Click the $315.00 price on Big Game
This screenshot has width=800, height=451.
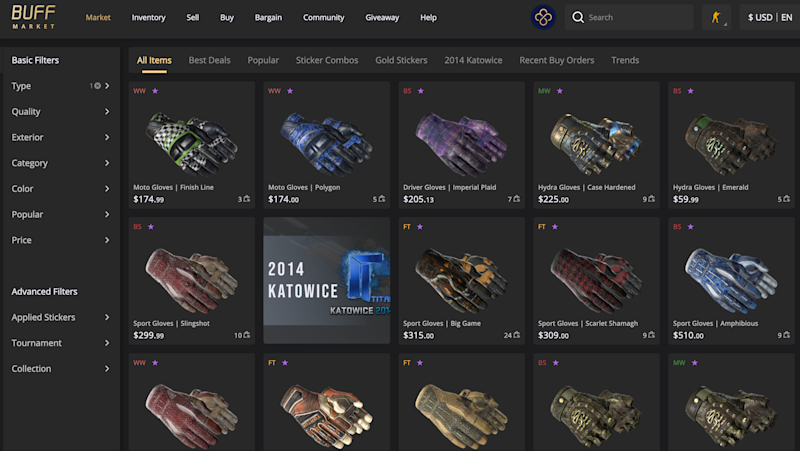click(418, 335)
